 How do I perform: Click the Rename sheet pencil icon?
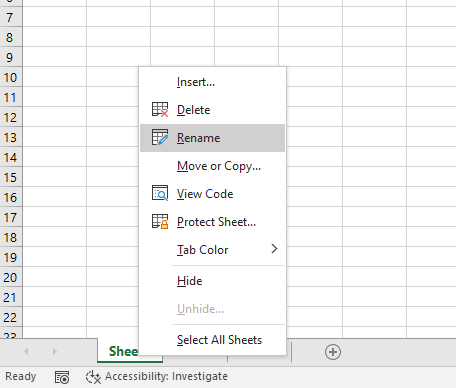click(x=160, y=137)
